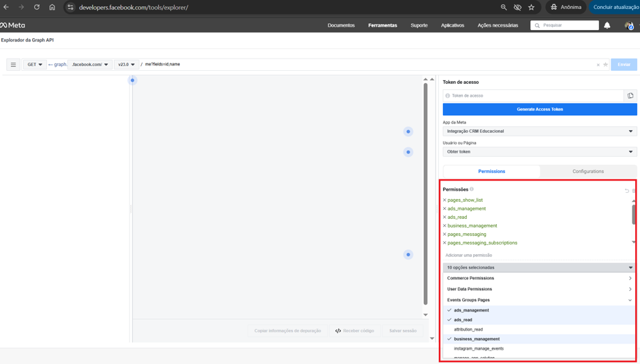This screenshot has height=364, width=640.
Task: Collapse the 10 opções selecionadas dropdown
Action: pos(538,268)
